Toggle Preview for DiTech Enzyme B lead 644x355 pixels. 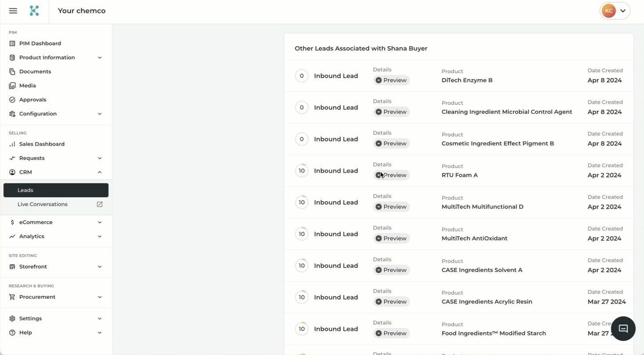pos(391,80)
